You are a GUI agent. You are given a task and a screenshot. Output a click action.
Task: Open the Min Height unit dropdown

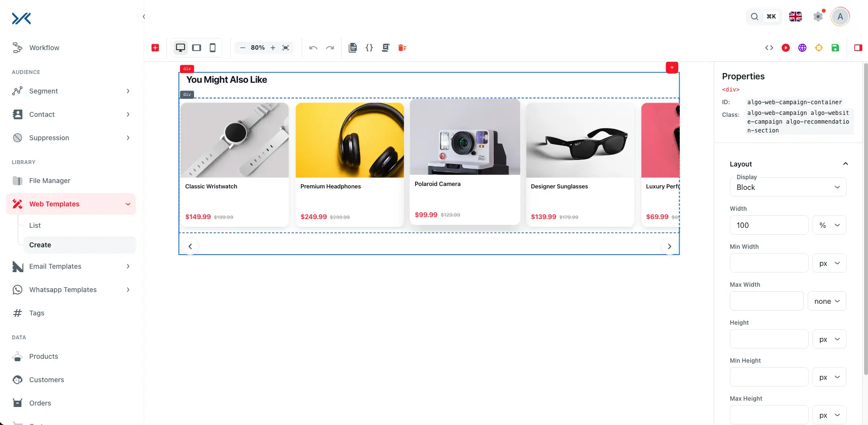point(830,377)
